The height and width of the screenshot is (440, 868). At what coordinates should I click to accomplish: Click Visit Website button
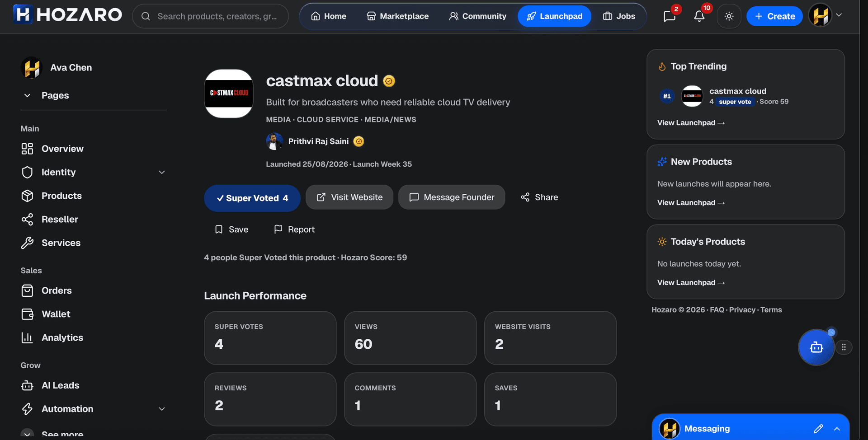[349, 197]
